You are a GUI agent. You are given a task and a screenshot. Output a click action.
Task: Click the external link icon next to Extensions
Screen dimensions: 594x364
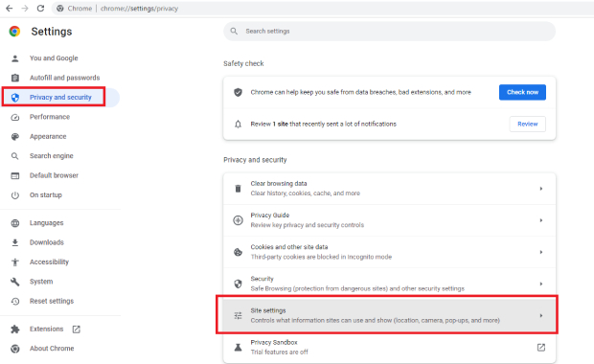[76, 330]
